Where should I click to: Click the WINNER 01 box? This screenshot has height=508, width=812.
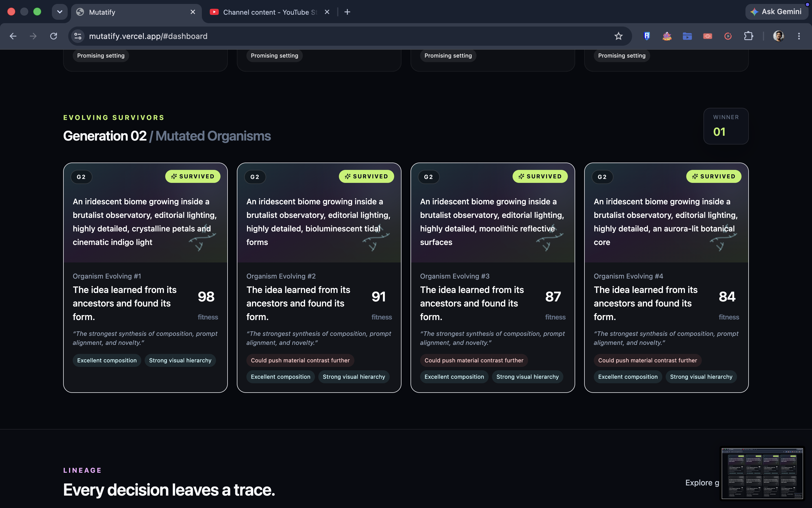(726, 126)
